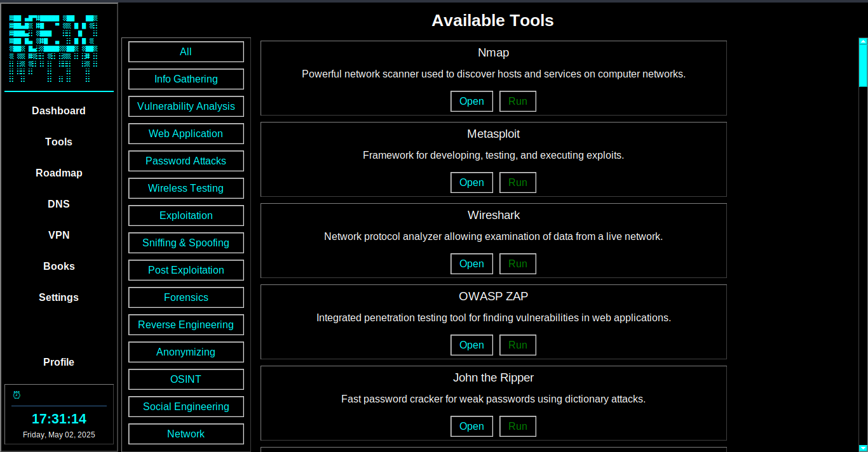The image size is (868, 452).
Task: Filter by Web Application tools
Action: (x=186, y=134)
